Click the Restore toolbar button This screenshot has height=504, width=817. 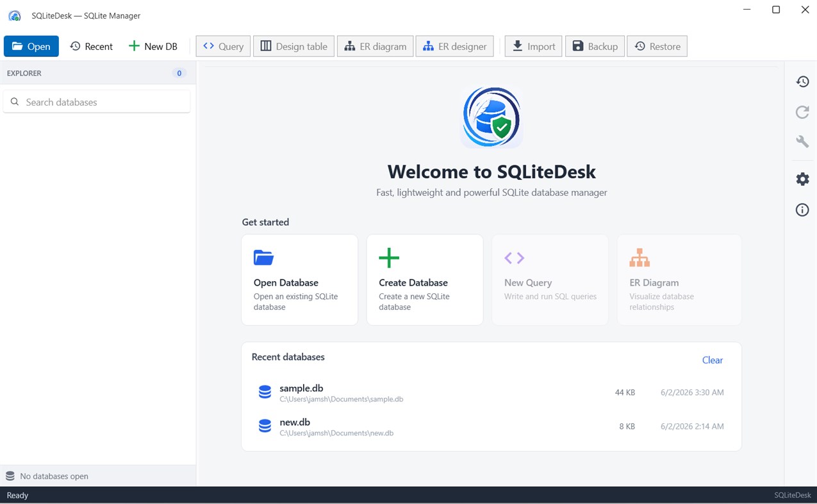(x=657, y=46)
